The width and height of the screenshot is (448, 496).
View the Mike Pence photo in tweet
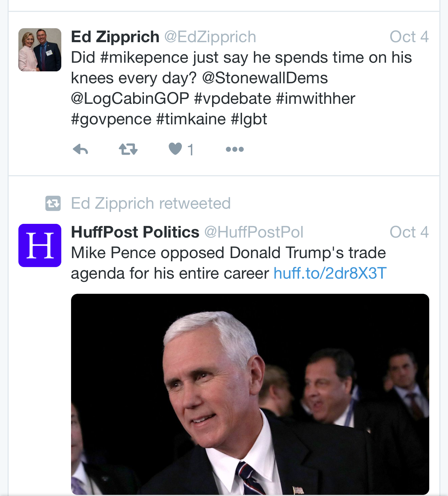click(250, 394)
